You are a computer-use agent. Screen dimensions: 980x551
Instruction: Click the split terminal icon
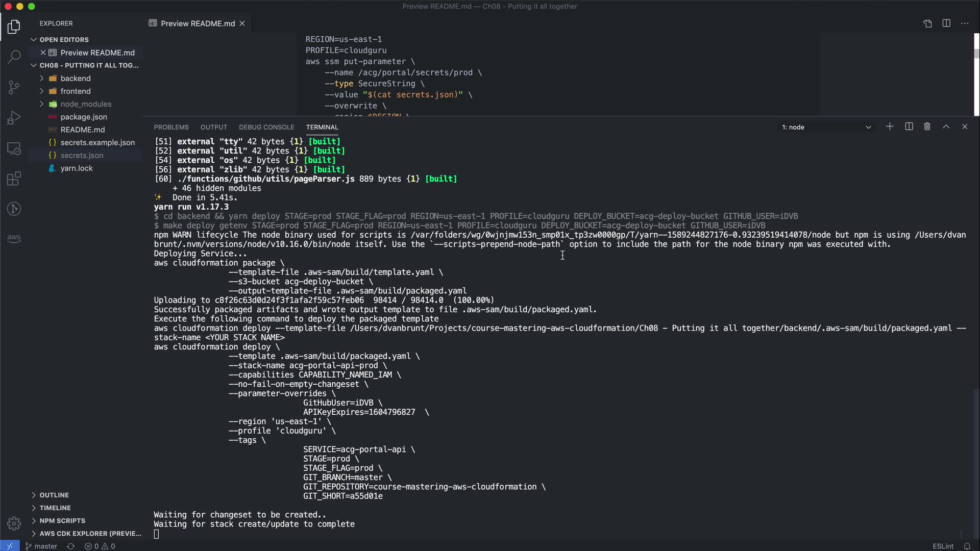pos(909,127)
